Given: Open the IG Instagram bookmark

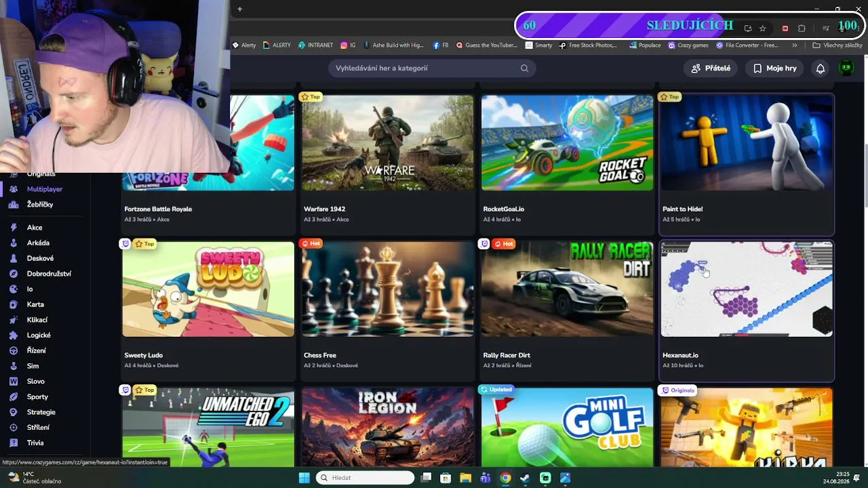Looking at the screenshot, I should (348, 45).
